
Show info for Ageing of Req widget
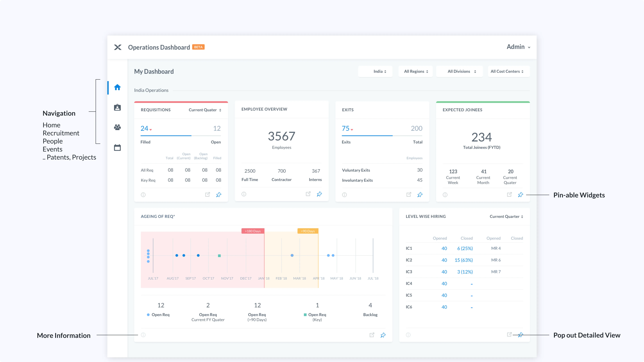pyautogui.click(x=143, y=335)
